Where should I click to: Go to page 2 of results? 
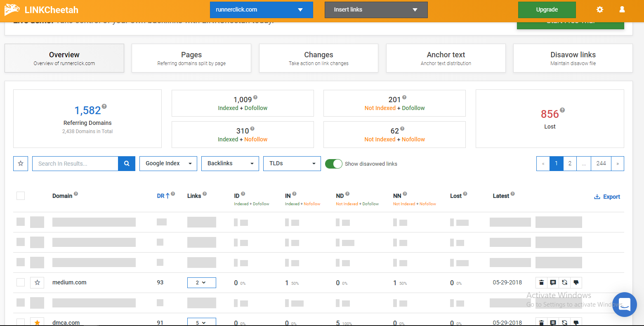570,164
